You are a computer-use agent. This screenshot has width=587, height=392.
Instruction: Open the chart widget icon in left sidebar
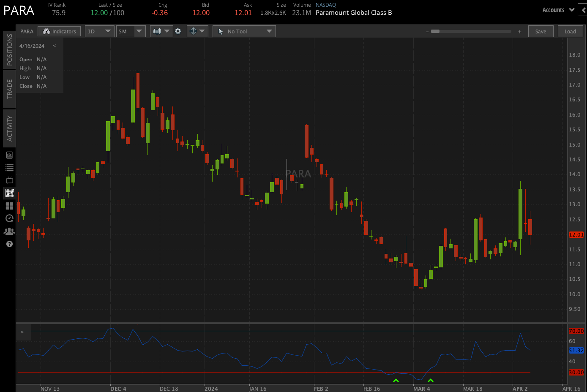click(9, 155)
